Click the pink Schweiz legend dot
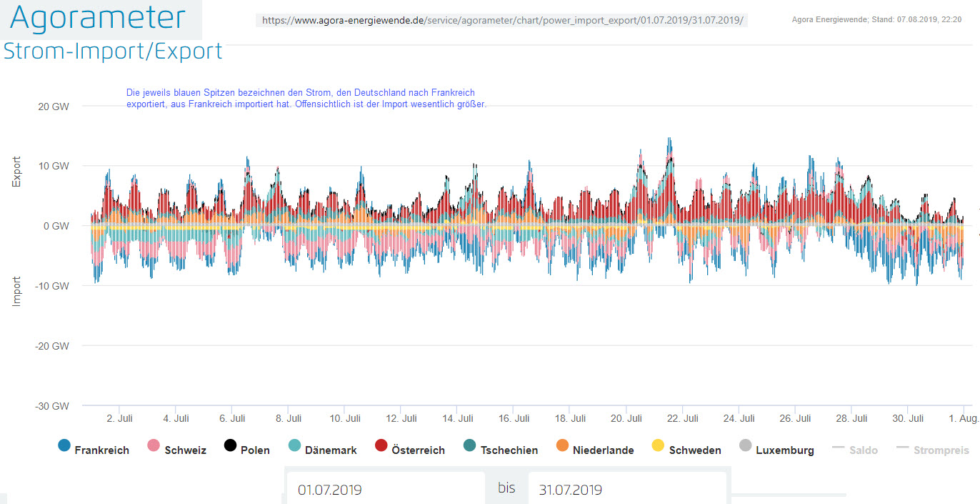Screen dimensions: 980x504 154,446
